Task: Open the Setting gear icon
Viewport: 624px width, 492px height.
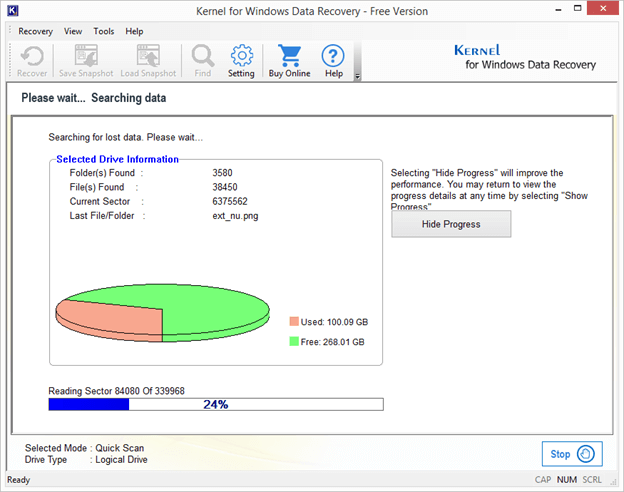Action: pyautogui.click(x=241, y=61)
